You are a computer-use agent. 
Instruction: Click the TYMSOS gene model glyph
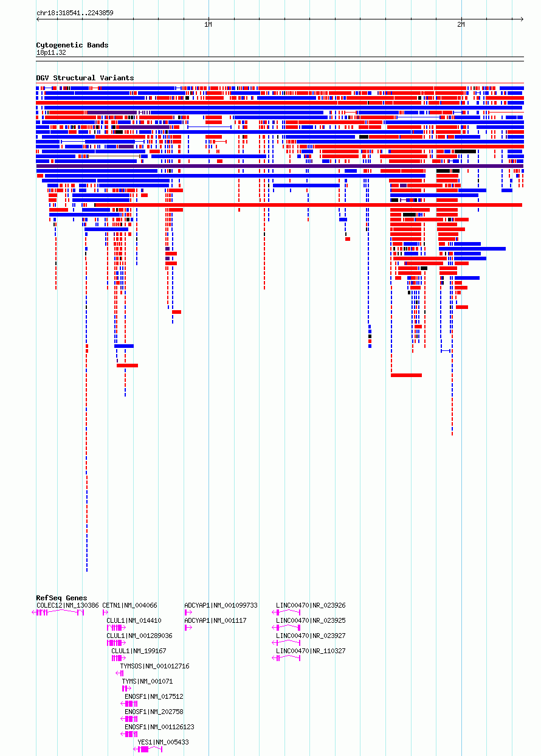pyautogui.click(x=120, y=673)
